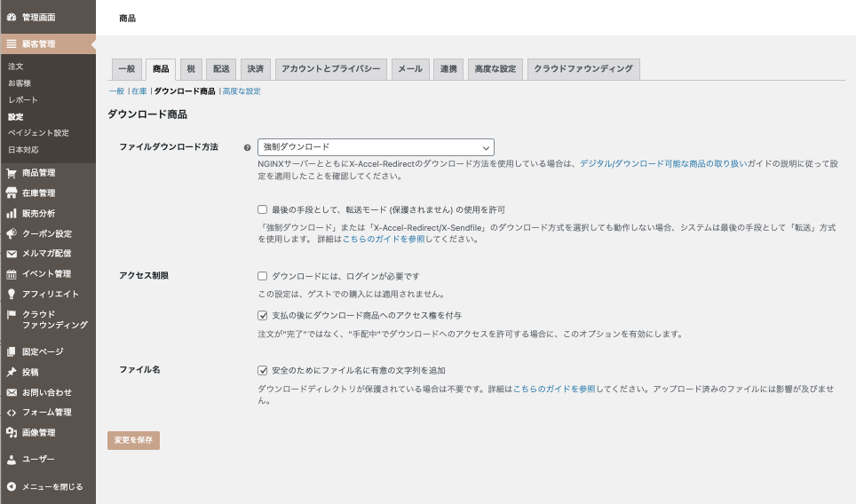Viewport: 856px width, 504px height.
Task: Click the 販売分析 bar chart icon
Action: (x=11, y=213)
